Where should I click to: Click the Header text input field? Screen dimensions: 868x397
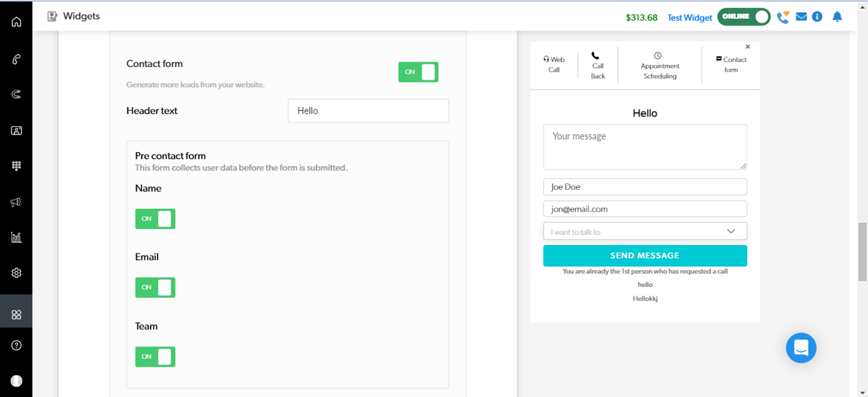point(368,111)
